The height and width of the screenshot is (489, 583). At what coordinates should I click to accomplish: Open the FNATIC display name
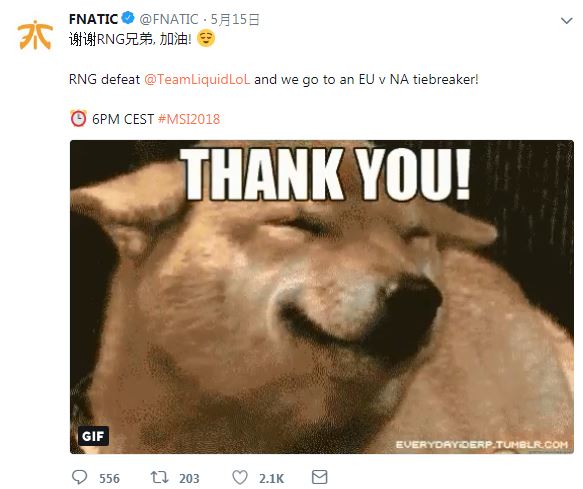point(93,19)
